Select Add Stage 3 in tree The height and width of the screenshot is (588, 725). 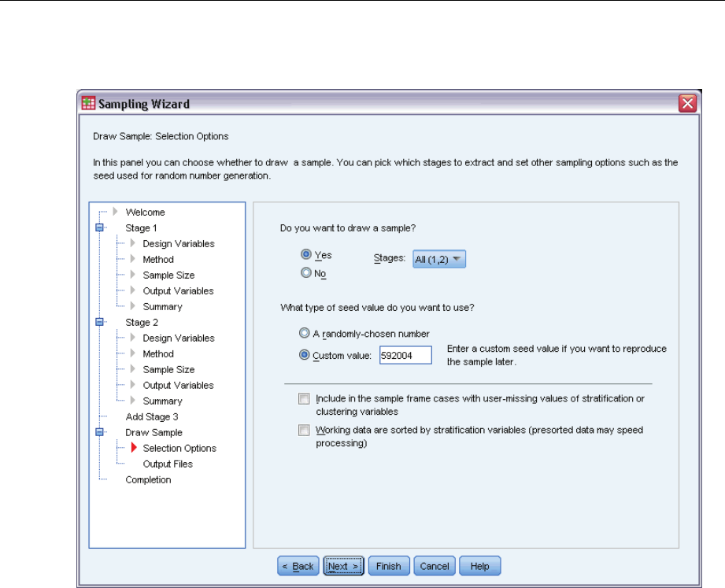[x=152, y=416]
